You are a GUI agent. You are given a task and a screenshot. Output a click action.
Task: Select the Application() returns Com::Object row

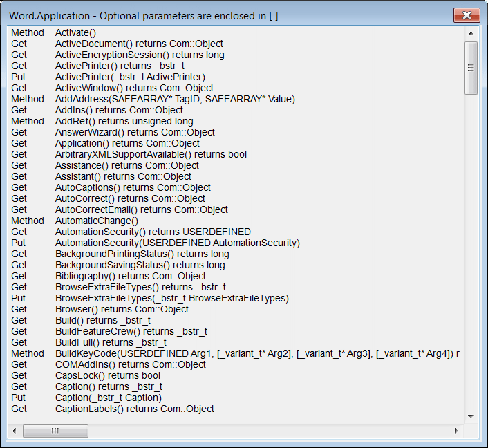click(x=236, y=143)
